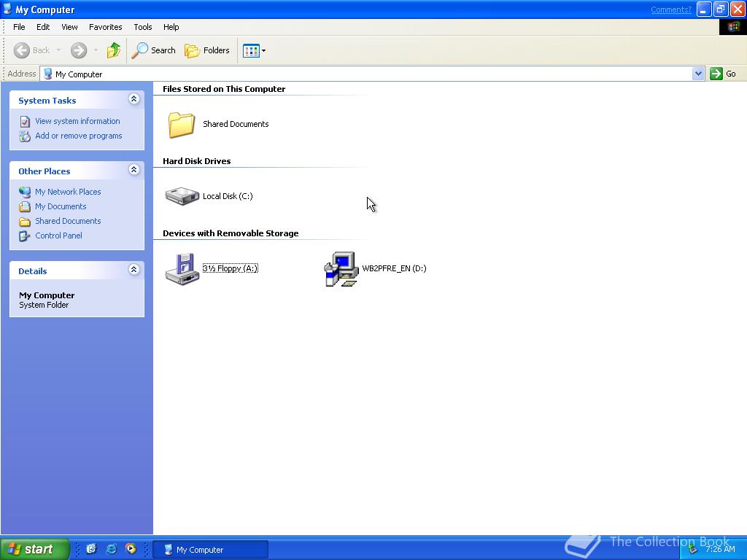Click the Shared Documents folder icon in Other Places
The height and width of the screenshot is (560, 747).
point(25,222)
